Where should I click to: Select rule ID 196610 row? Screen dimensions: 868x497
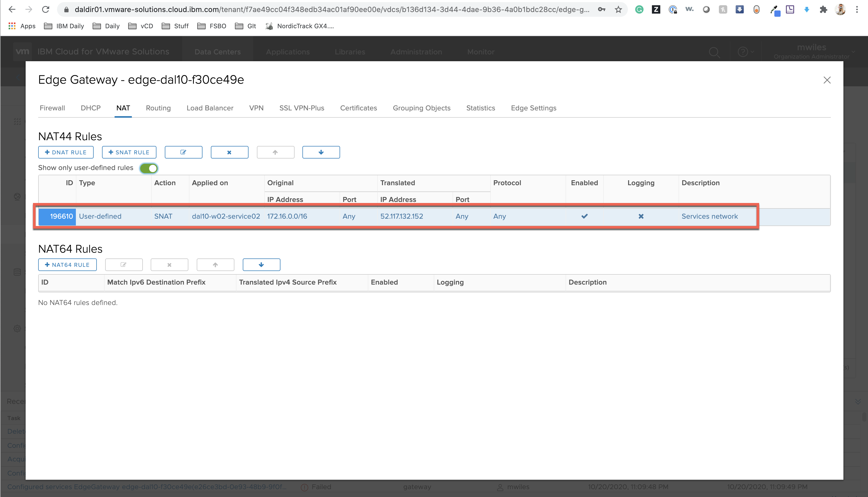pos(61,216)
